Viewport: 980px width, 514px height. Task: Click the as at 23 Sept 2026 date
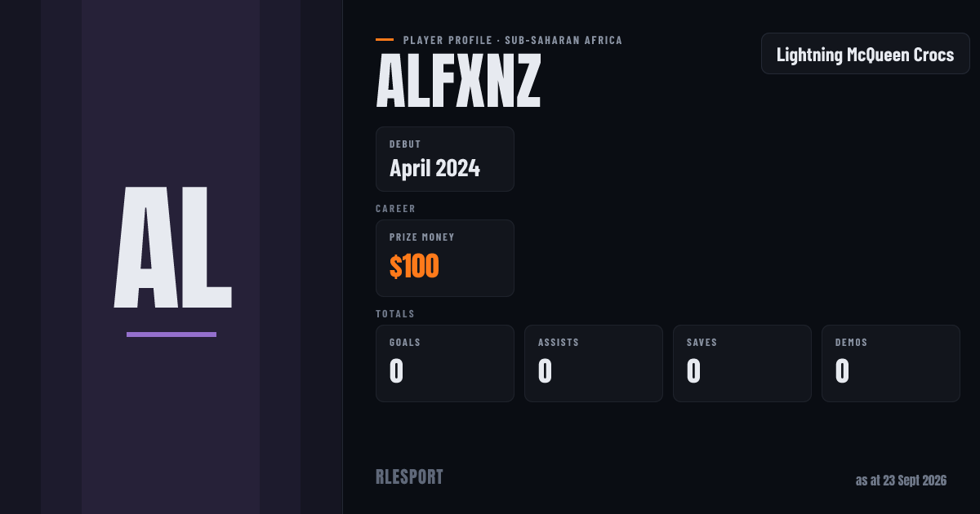click(901, 481)
